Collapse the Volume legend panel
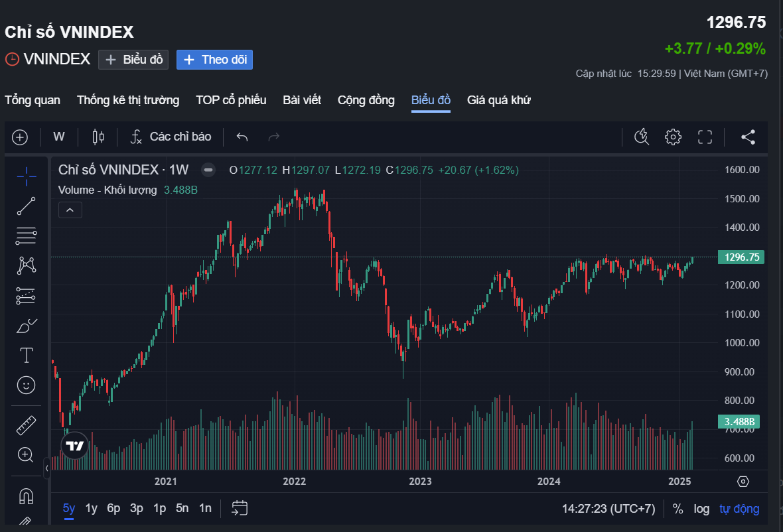The width and height of the screenshot is (783, 532). tap(70, 210)
